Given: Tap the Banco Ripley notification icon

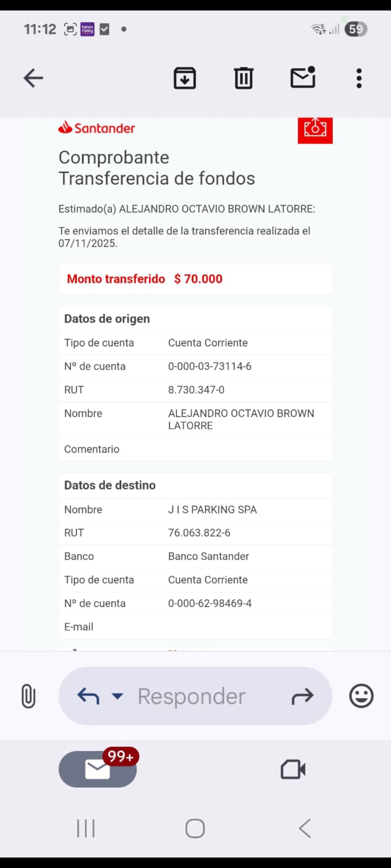Looking at the screenshot, I should 87,29.
